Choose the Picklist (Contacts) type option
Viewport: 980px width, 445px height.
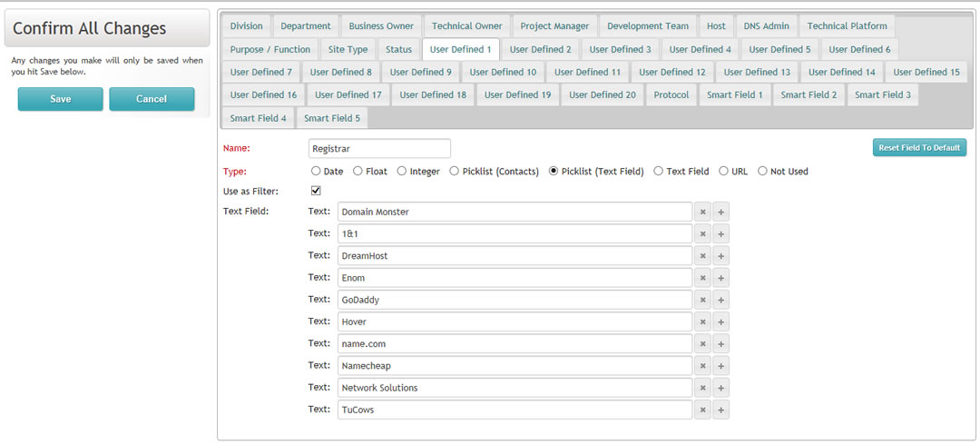(x=455, y=171)
